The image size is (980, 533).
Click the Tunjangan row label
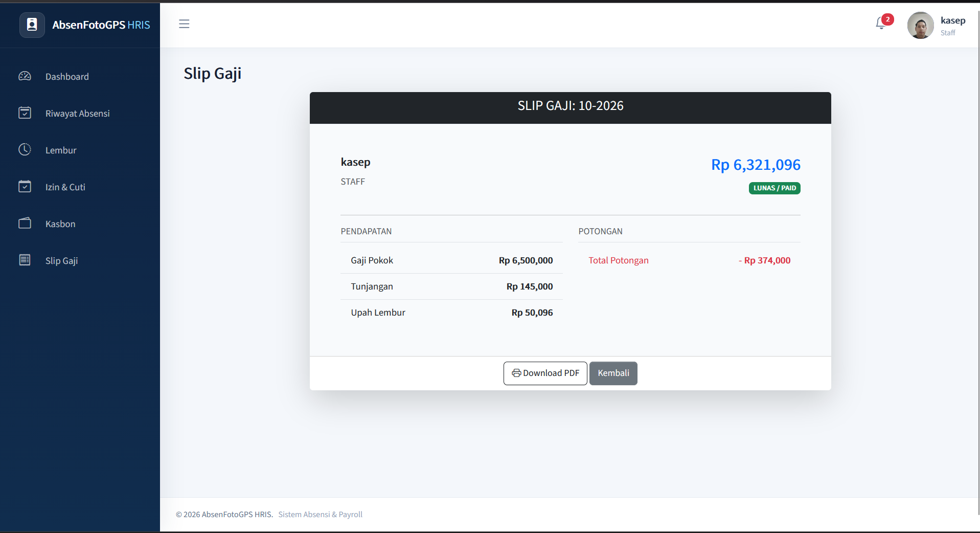coord(372,286)
